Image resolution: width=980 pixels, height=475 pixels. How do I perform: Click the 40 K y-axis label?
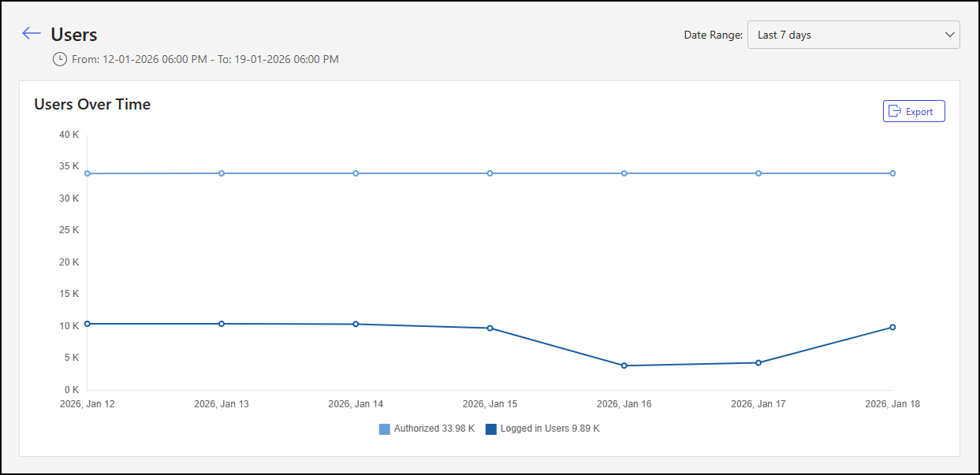coord(69,135)
